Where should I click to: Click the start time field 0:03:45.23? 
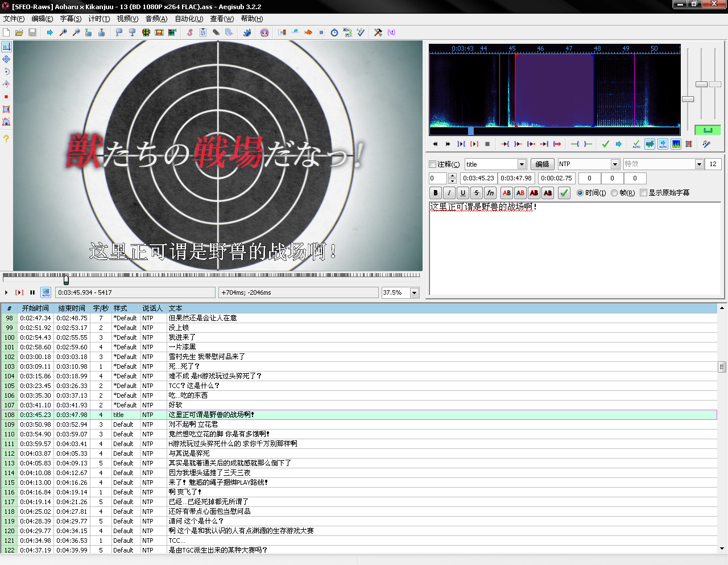tap(478, 178)
